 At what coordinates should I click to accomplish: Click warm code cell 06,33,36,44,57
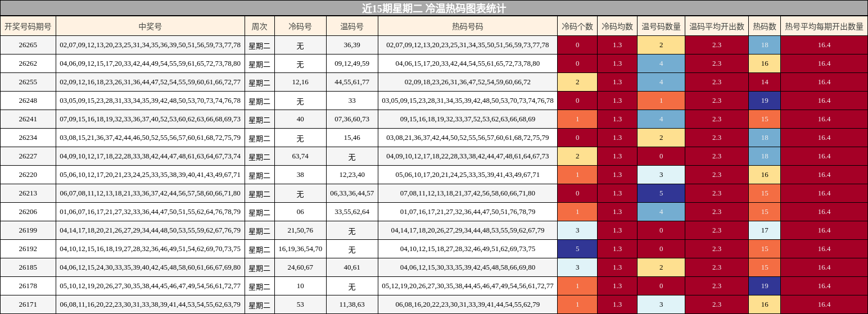coord(352,193)
